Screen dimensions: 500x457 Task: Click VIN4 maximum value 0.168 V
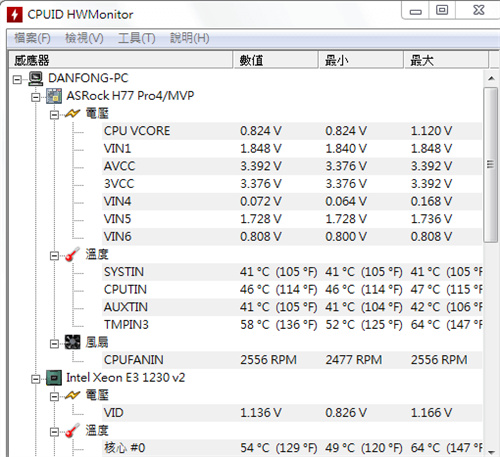[431, 202]
